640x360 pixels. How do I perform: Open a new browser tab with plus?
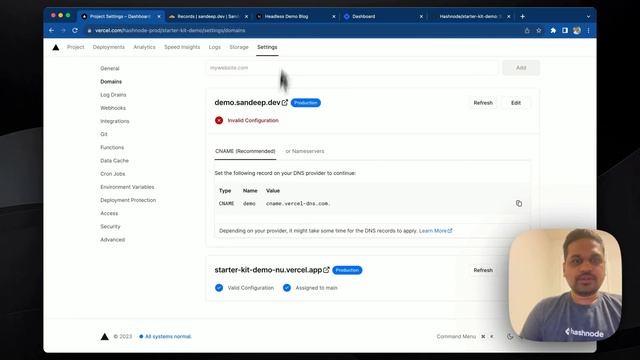click(522, 16)
